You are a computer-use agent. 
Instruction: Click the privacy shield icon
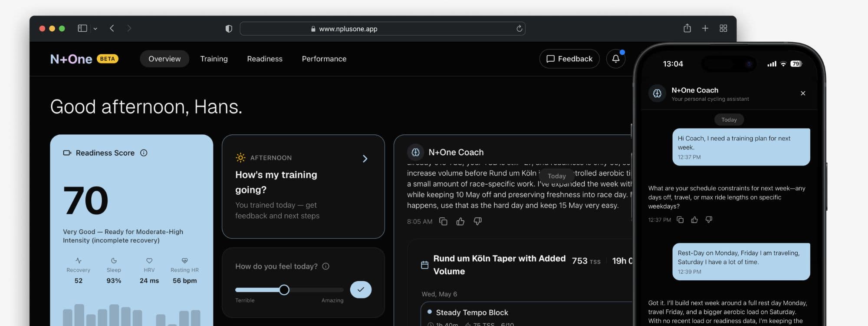229,29
